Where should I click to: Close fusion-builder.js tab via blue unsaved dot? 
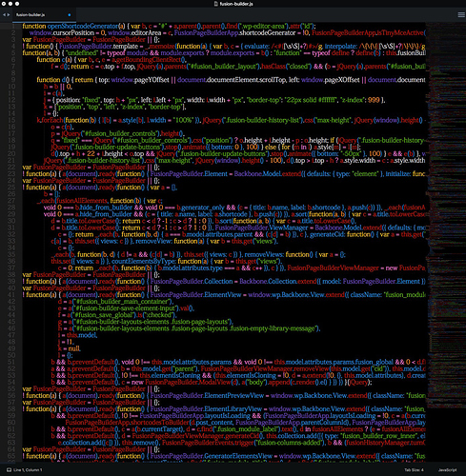70,14
